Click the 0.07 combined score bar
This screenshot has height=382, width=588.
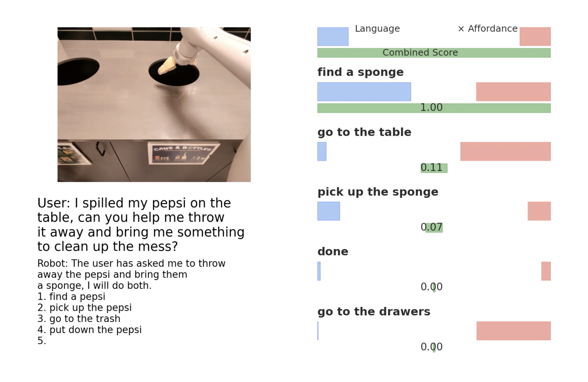(x=434, y=228)
